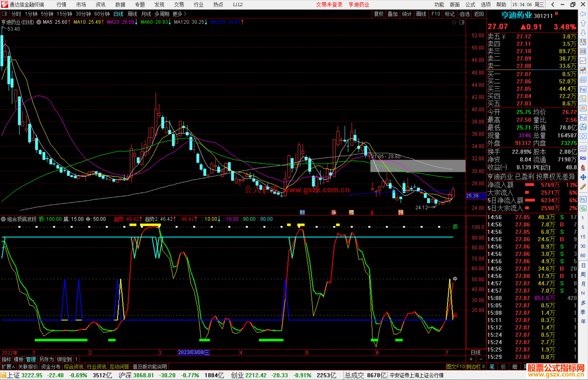This screenshot has height=380, width=588.
Task: Open the 行情 menu
Action: point(61,4)
